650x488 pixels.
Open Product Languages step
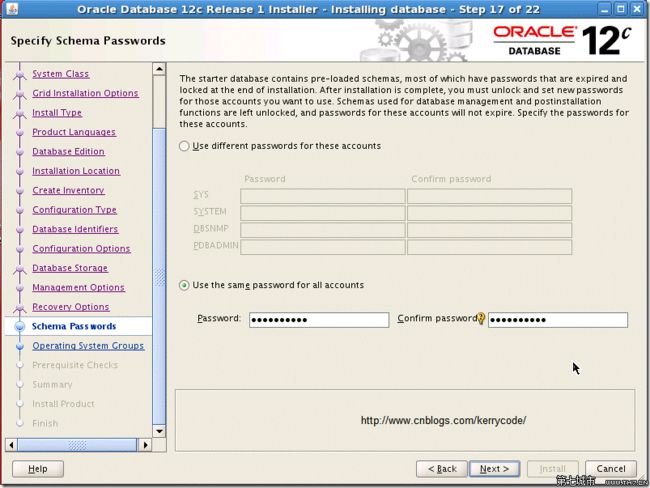point(74,132)
